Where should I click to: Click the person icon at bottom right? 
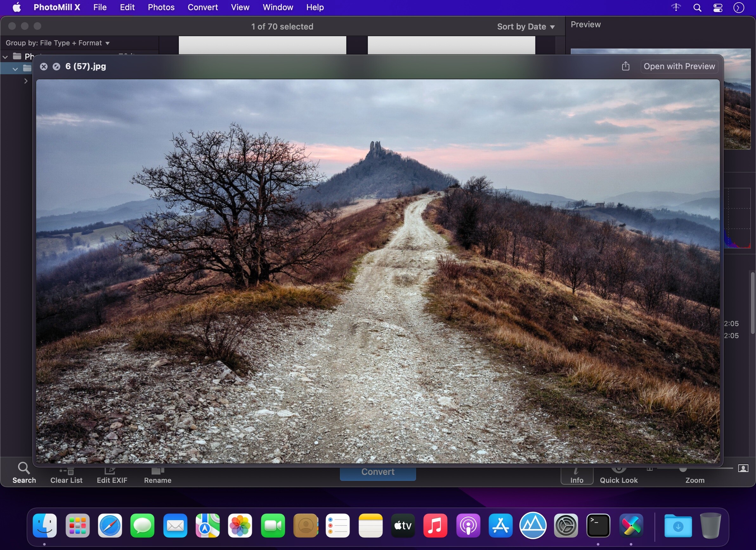(x=743, y=468)
